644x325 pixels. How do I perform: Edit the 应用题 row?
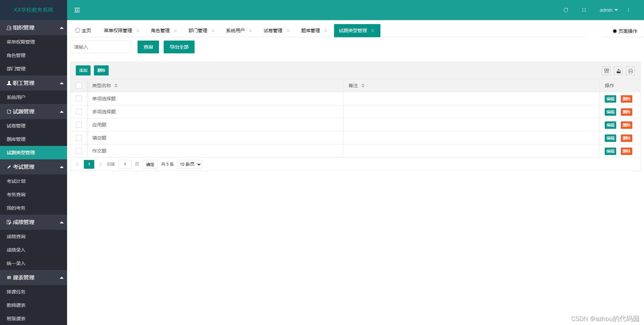point(610,125)
